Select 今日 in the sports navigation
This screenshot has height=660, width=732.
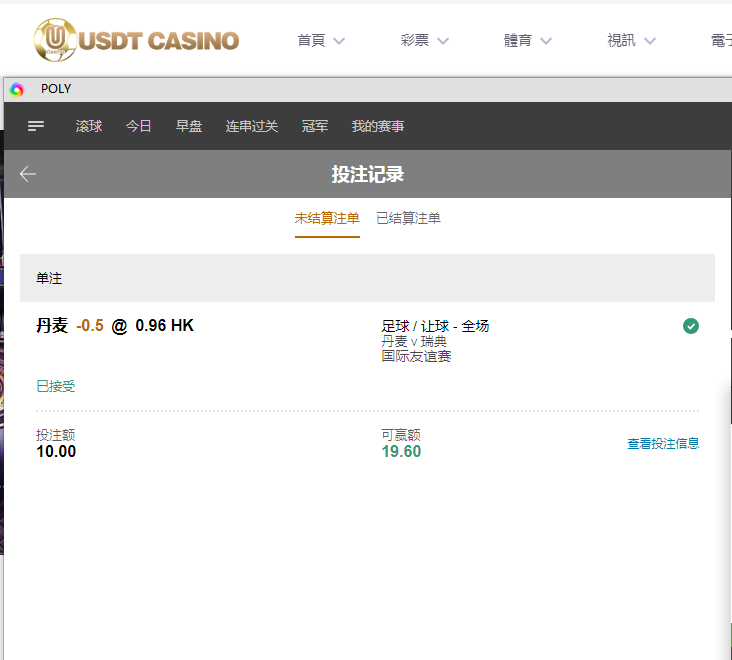(139, 126)
